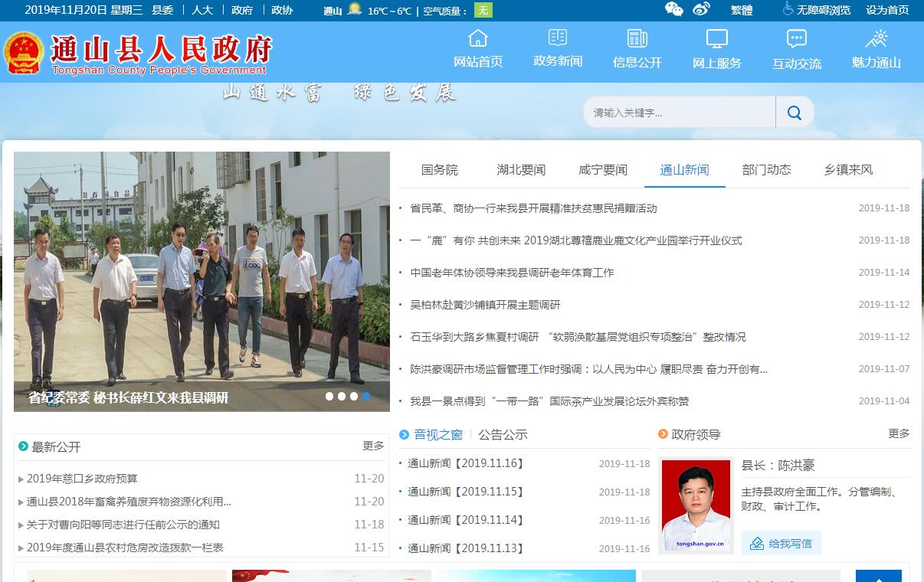924x582 pixels.
Task: Open the 魅力通山 navigation icon
Action: (876, 38)
